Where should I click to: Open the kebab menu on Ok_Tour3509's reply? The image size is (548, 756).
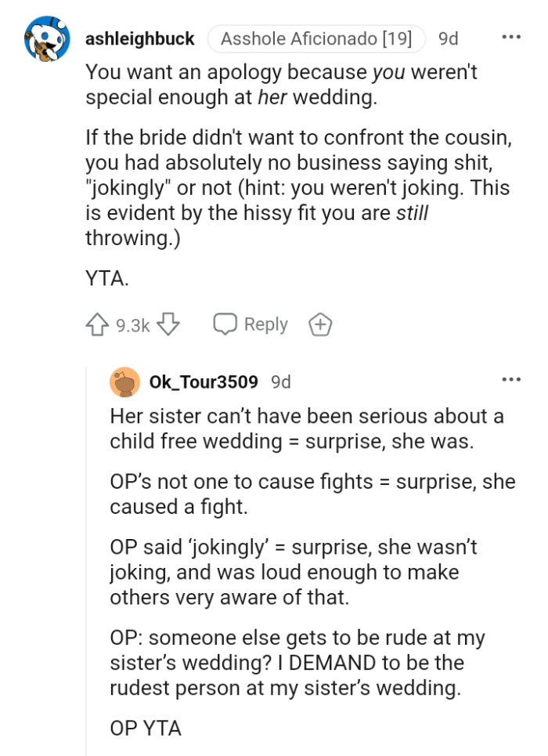(510, 379)
